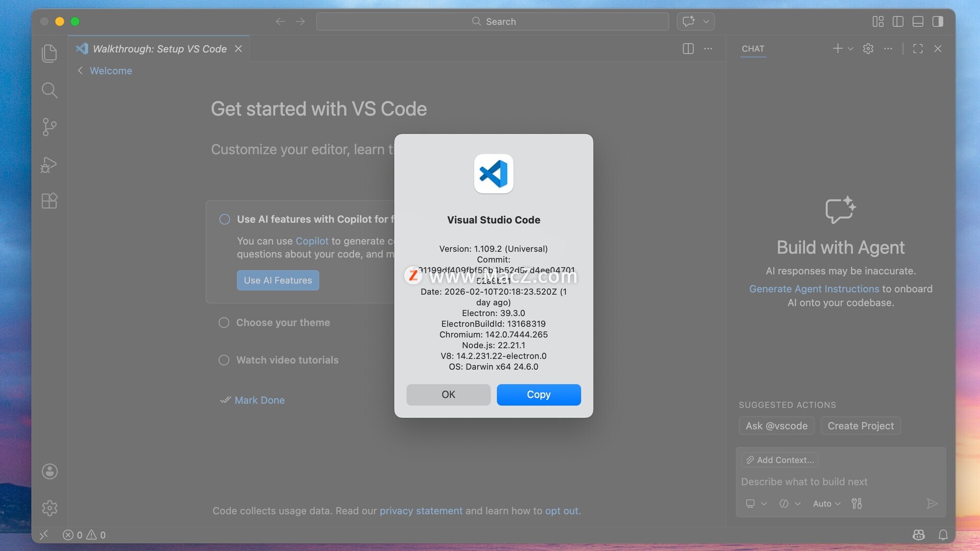The image size is (980, 551).
Task: Open Run and Debug view
Action: [x=50, y=164]
